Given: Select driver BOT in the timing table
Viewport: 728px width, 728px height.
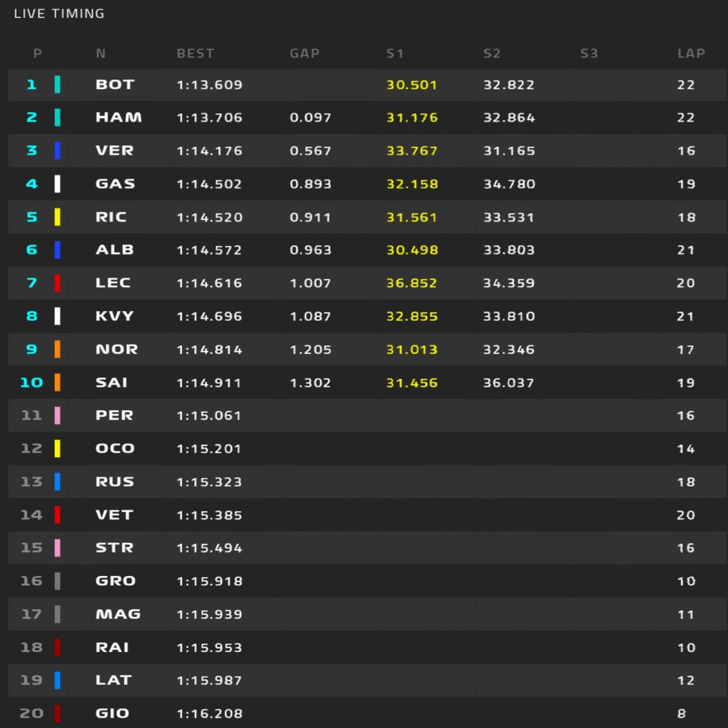Looking at the screenshot, I should point(115,84).
